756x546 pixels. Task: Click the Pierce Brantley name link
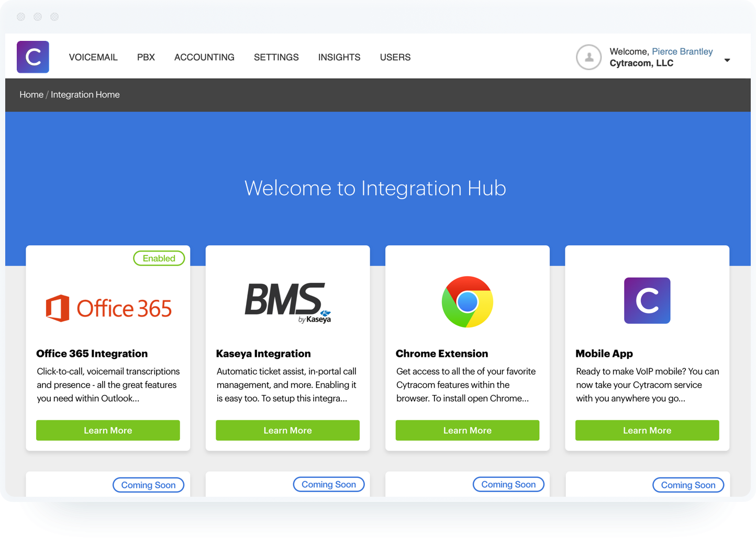click(x=682, y=51)
